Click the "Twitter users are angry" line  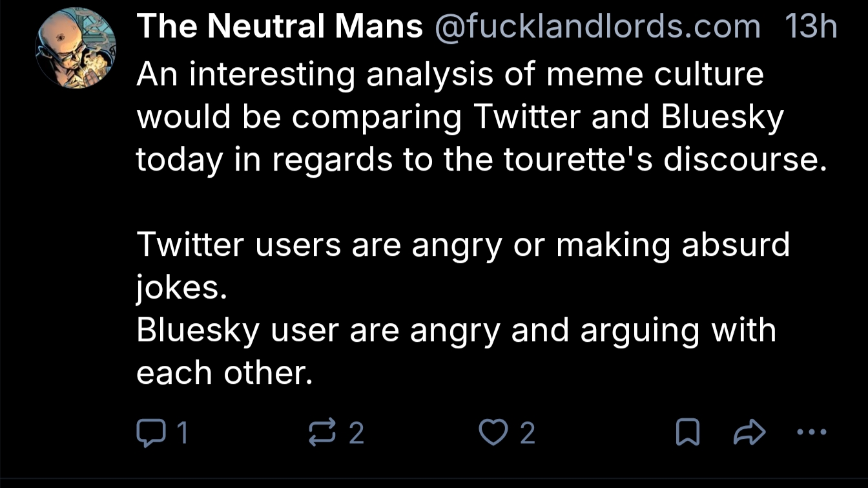462,245
